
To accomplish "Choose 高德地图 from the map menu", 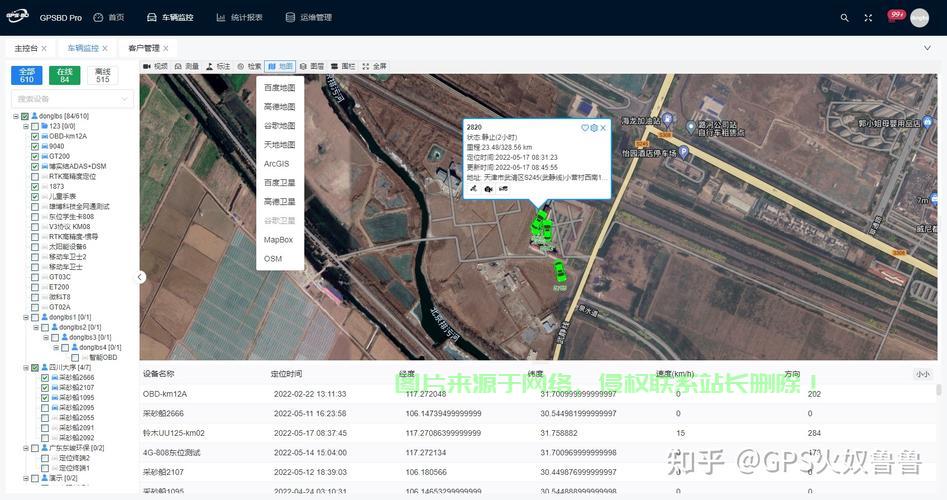I will [280, 107].
